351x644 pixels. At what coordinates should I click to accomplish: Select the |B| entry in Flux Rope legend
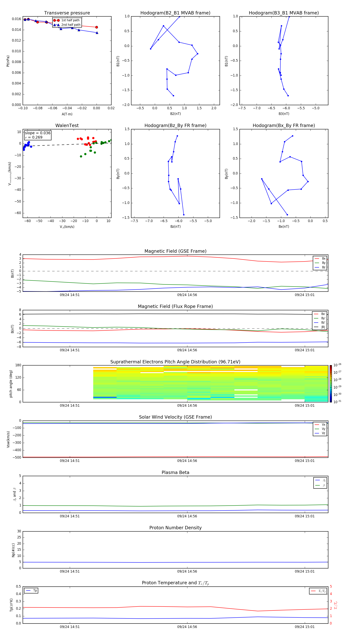(320, 327)
